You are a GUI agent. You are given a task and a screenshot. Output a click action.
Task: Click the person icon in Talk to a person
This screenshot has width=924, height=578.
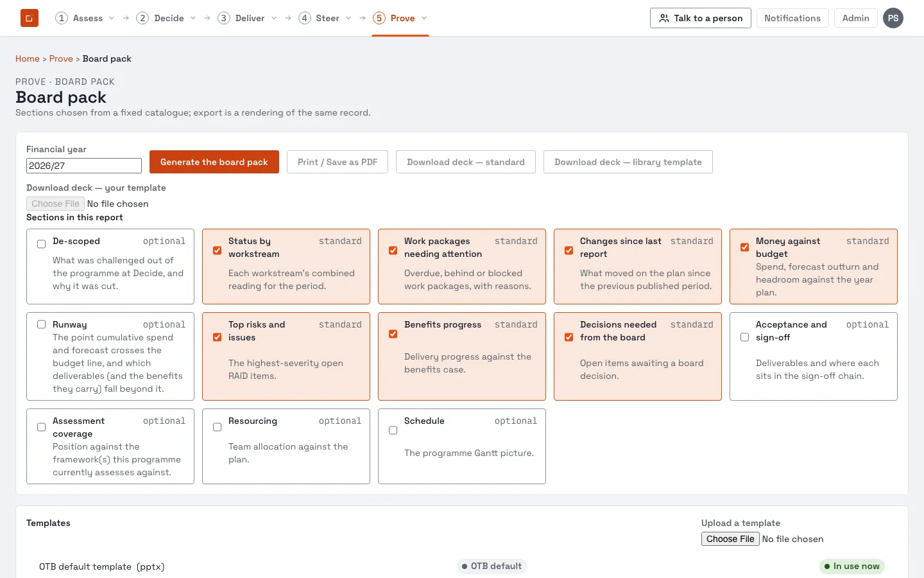point(664,18)
